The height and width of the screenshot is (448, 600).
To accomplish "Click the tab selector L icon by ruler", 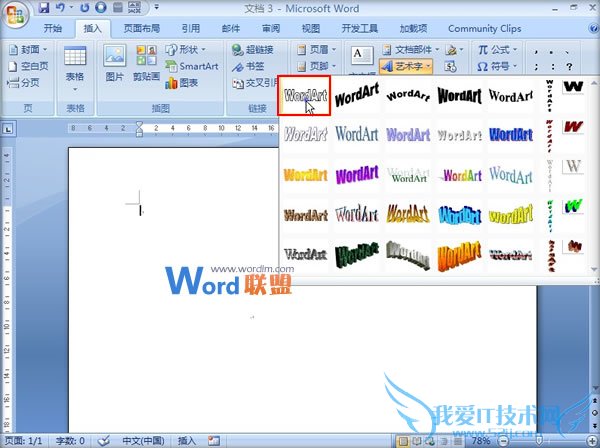I will [x=8, y=129].
